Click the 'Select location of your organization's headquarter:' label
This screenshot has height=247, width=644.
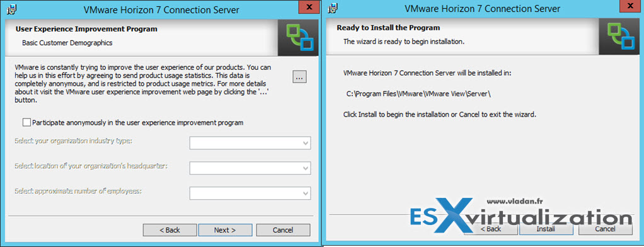tap(91, 166)
